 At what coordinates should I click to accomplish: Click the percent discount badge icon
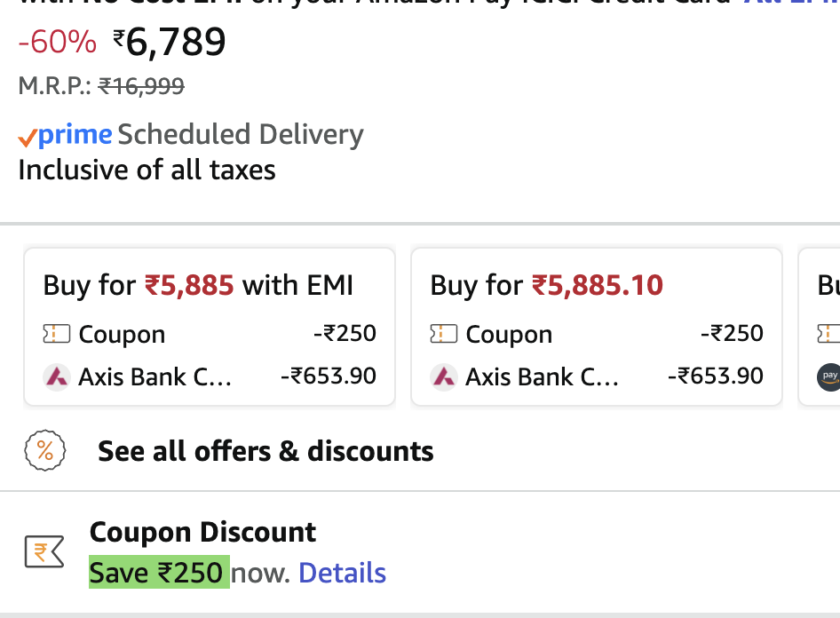coord(44,450)
